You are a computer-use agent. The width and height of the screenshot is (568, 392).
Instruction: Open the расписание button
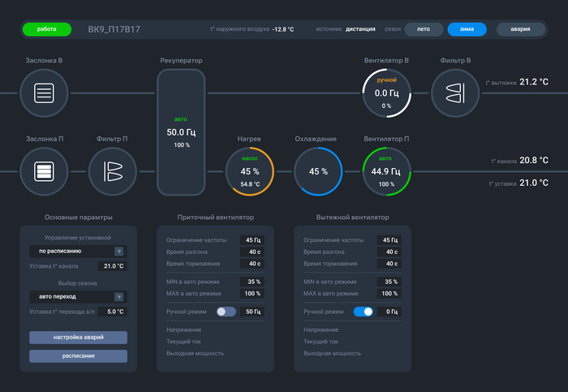pos(78,356)
